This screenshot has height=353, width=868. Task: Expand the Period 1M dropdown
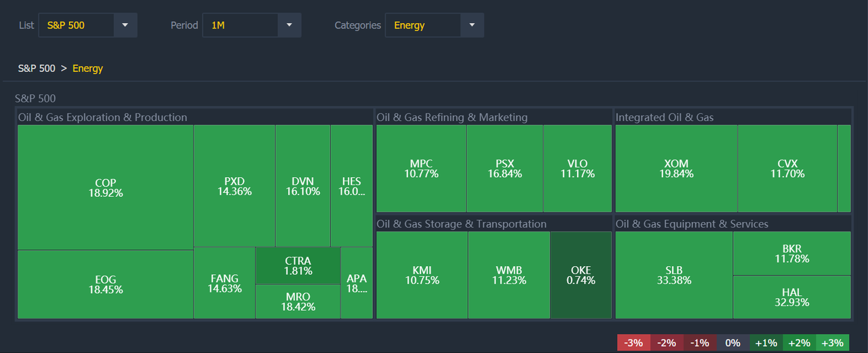[x=252, y=25]
